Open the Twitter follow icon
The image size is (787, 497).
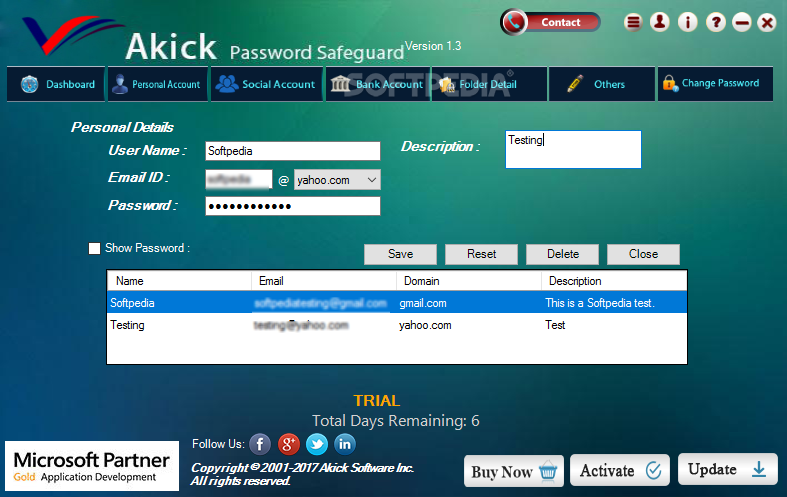click(317, 444)
